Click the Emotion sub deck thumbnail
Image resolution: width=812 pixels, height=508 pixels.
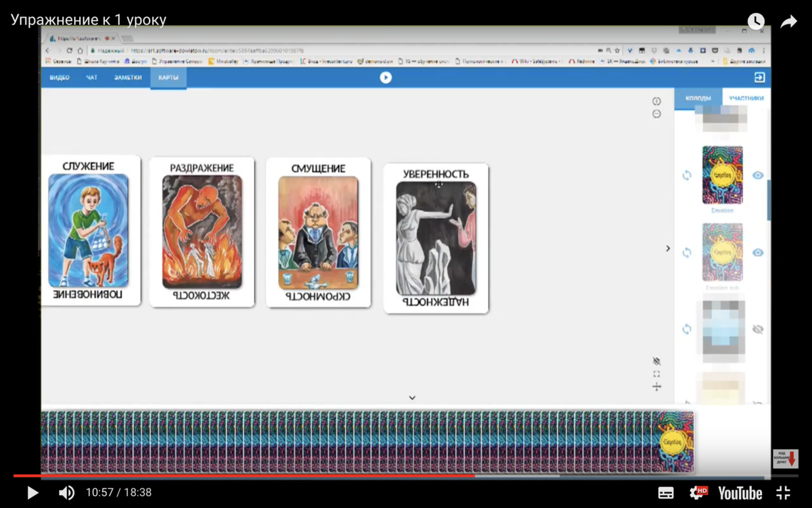[723, 252]
